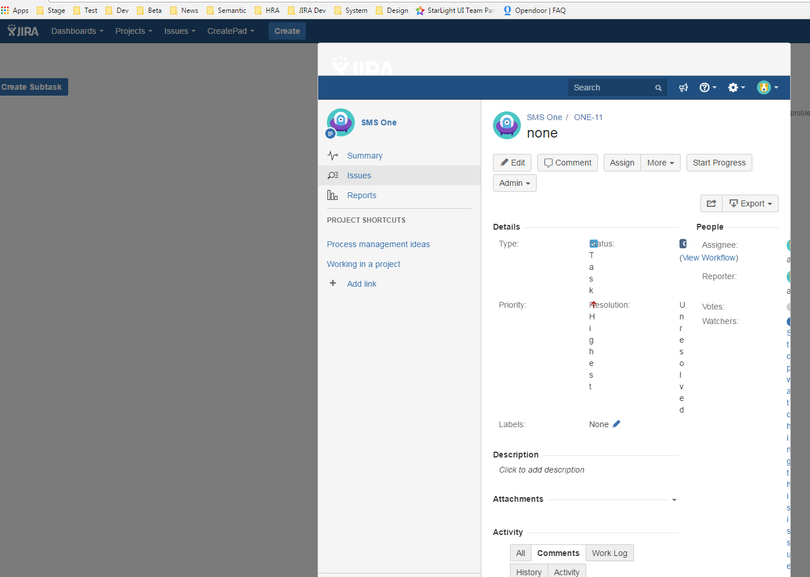Screen dimensions: 810x577
Task: Open the Opendoor FAQ bookmark
Action: (534, 10)
